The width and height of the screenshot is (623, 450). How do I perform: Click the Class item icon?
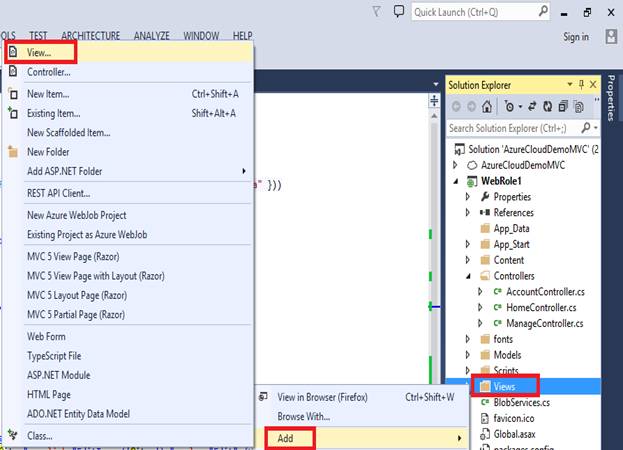(x=13, y=435)
